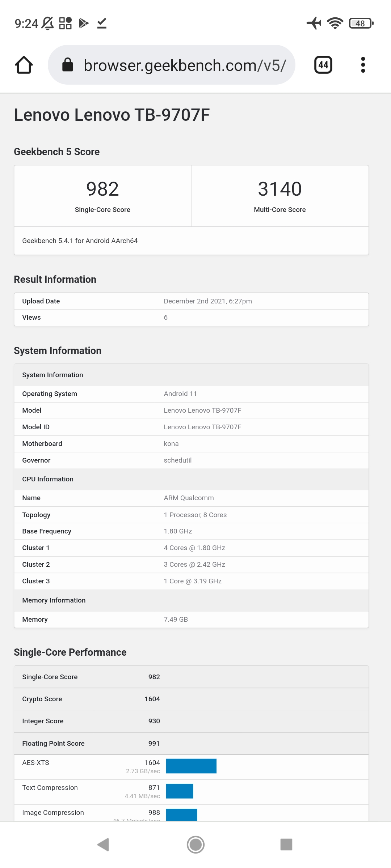Tap the download-complete checkmark status icon
This screenshot has width=391, height=868.
(102, 24)
